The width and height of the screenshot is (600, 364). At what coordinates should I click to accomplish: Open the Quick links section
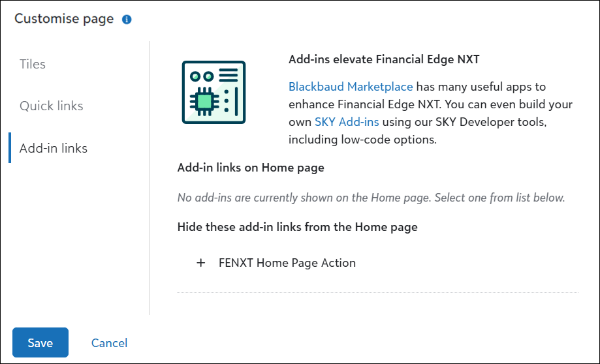point(52,106)
